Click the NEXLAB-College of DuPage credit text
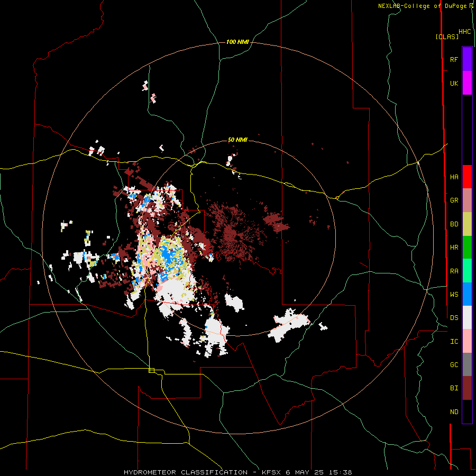The width and height of the screenshot is (476, 476). (x=423, y=6)
